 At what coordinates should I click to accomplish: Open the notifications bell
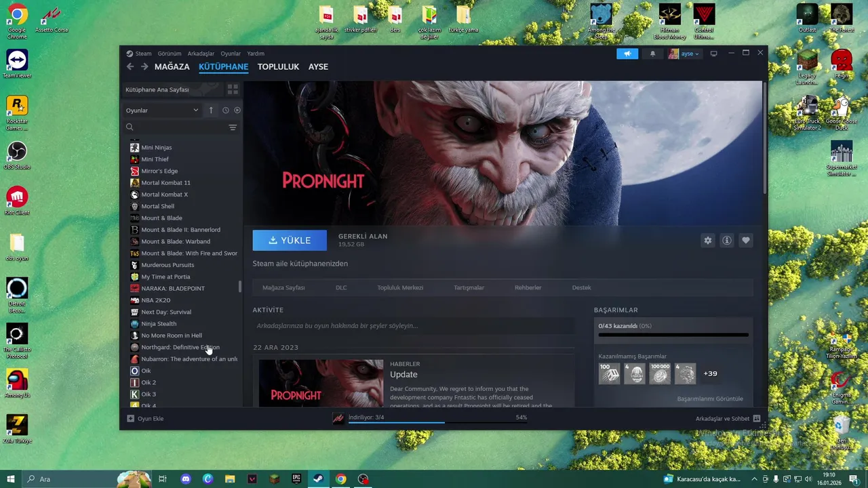652,54
